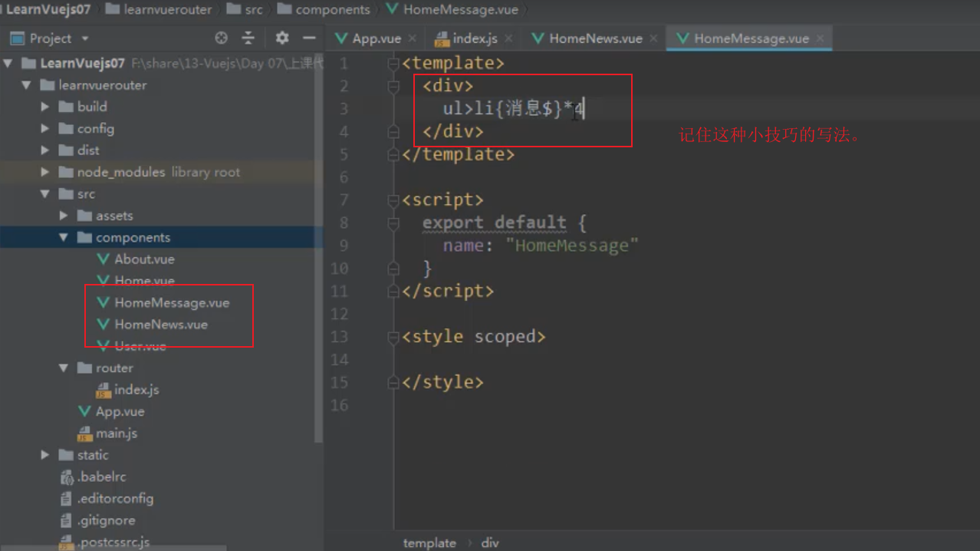
Task: Click components in the navigation breadcrumb
Action: click(x=333, y=10)
